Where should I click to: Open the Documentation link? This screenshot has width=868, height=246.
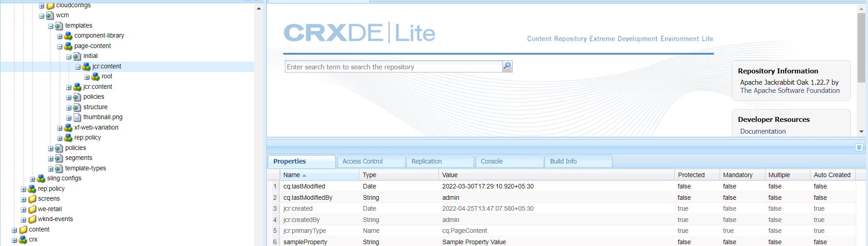click(763, 131)
